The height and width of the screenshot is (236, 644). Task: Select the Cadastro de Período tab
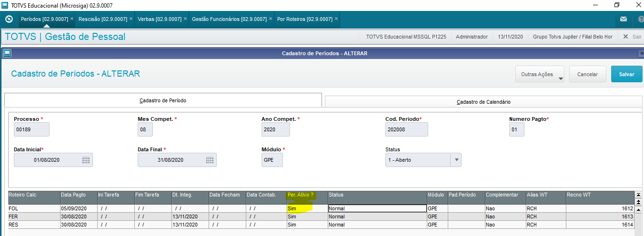tap(163, 101)
